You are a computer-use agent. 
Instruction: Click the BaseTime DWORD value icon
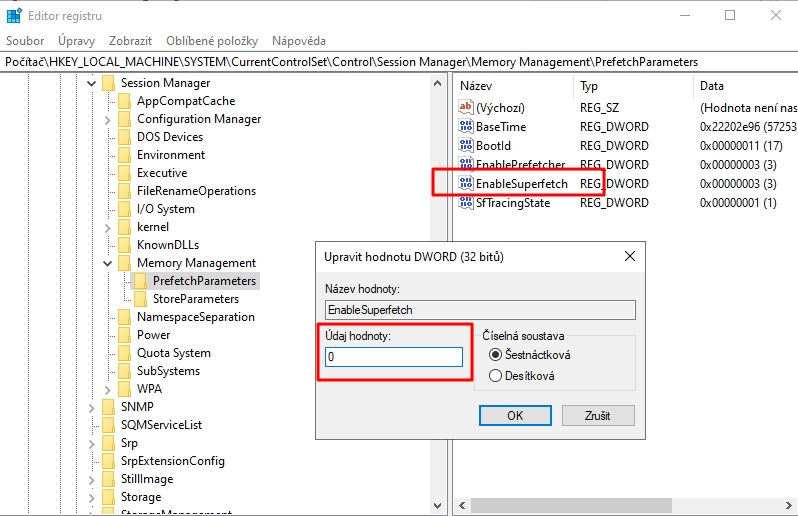point(466,126)
